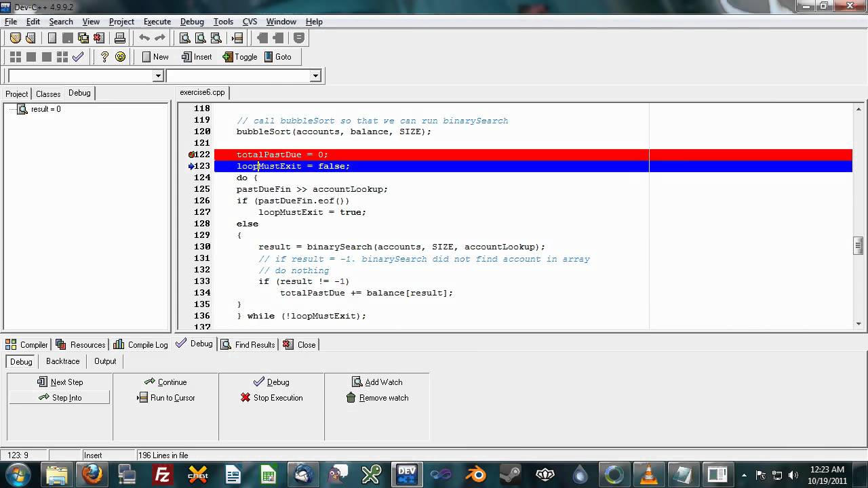Select the 'result = 0' watch entry
Image resolution: width=868 pixels, height=488 pixels.
tap(45, 109)
